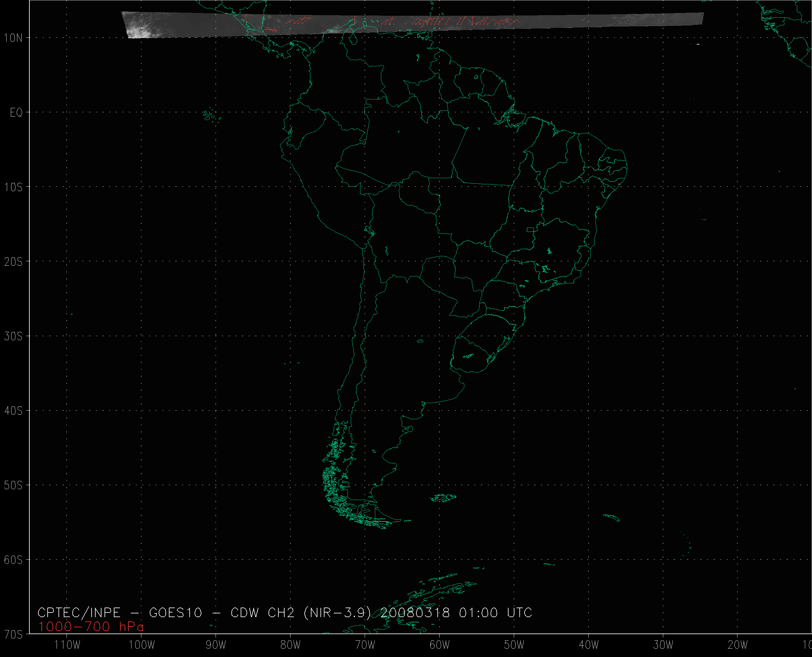Click the 60S latitude axis label
This screenshot has width=812, height=657.
pos(13,560)
